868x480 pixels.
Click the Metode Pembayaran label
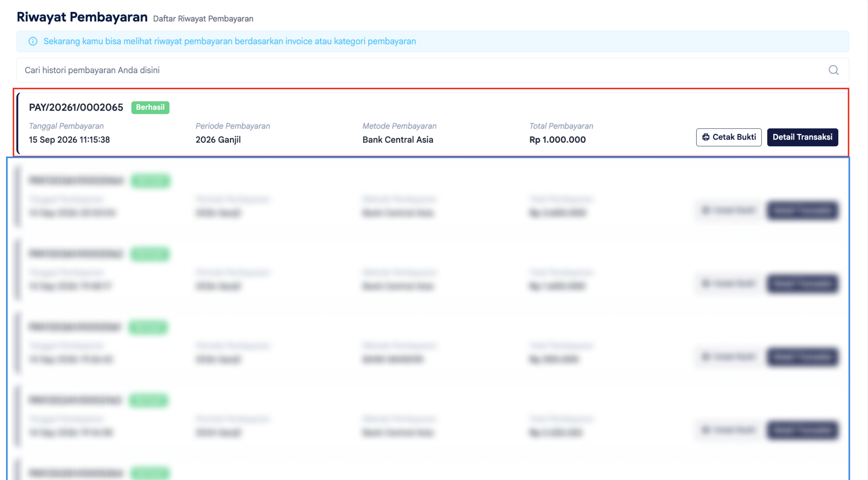(399, 126)
